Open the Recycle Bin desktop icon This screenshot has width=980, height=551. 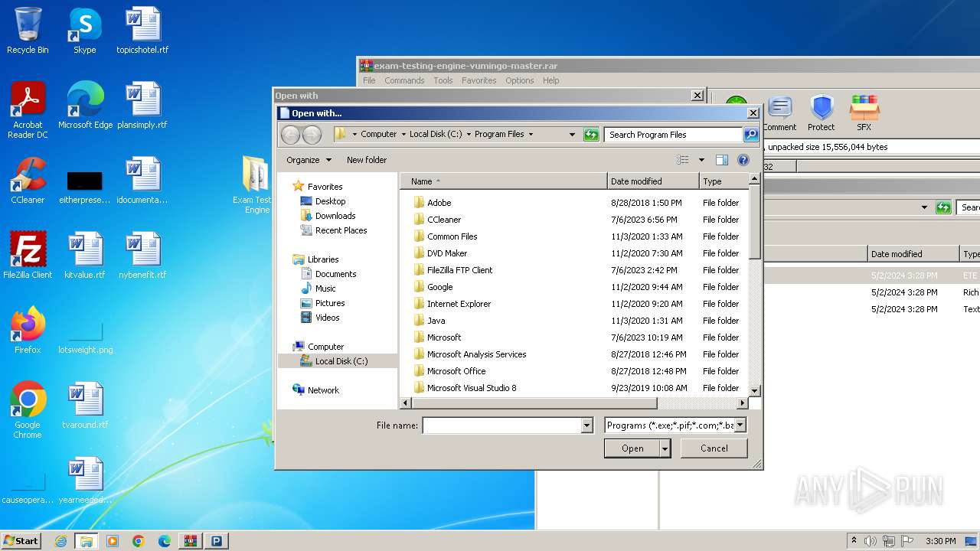pyautogui.click(x=28, y=31)
